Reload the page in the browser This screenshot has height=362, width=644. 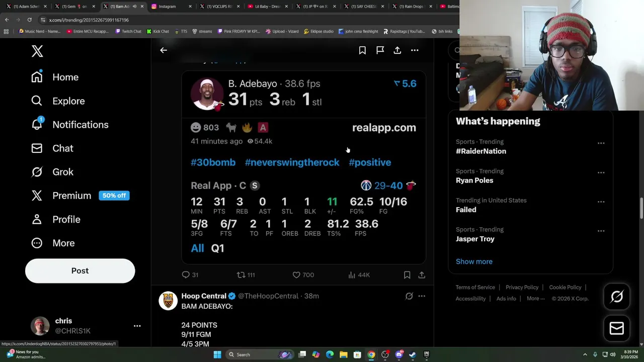pos(29,20)
